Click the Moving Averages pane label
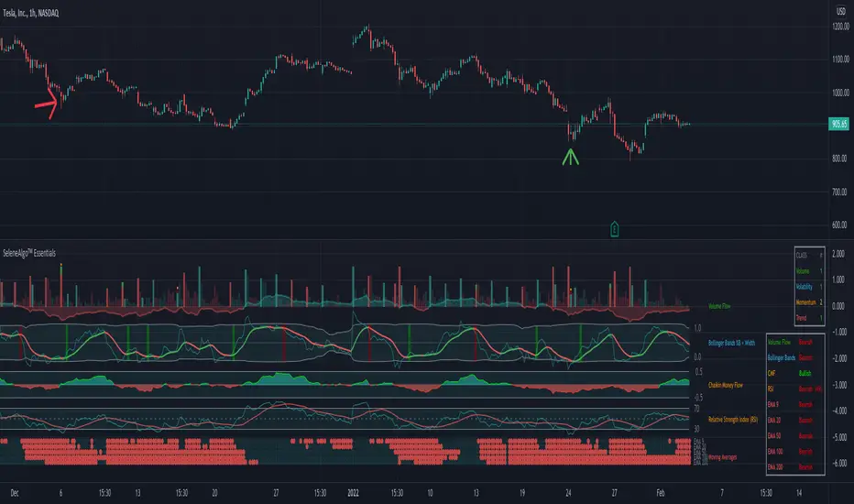Screen dimensions: 854x504 click(722, 457)
